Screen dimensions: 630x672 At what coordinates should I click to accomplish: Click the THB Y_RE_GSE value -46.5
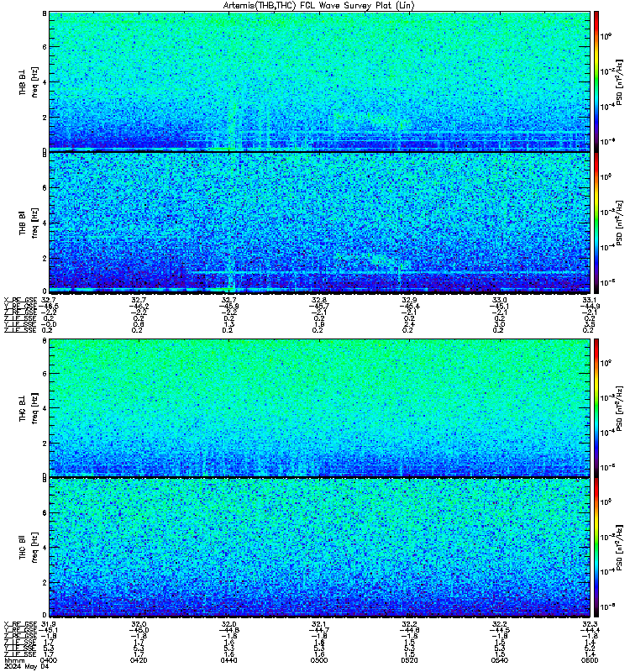(49, 306)
